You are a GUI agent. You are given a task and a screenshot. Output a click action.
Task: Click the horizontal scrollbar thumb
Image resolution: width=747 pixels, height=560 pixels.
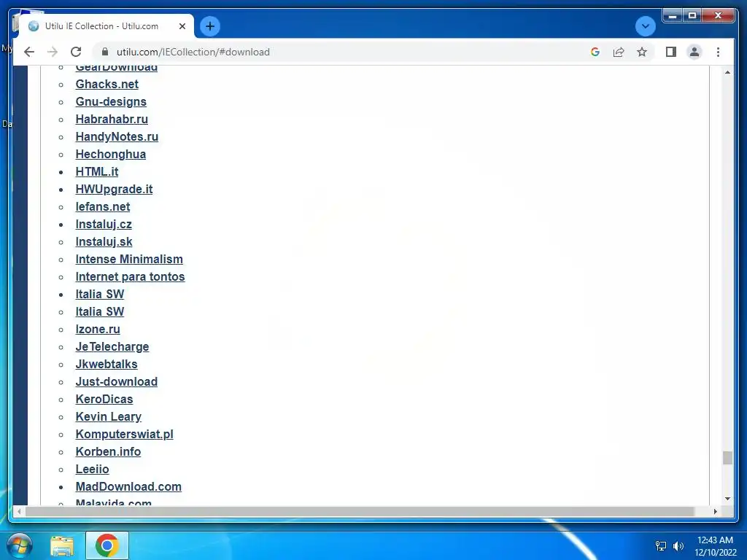pyautogui.click(x=360, y=511)
